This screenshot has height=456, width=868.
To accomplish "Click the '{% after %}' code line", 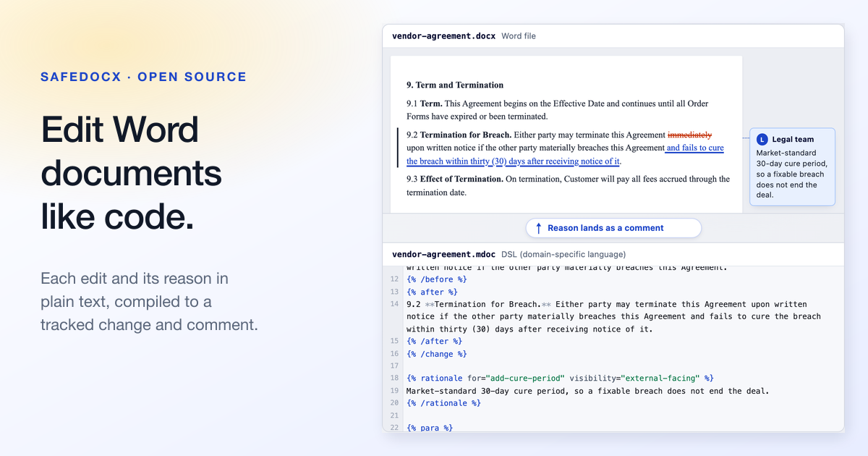I will point(433,292).
